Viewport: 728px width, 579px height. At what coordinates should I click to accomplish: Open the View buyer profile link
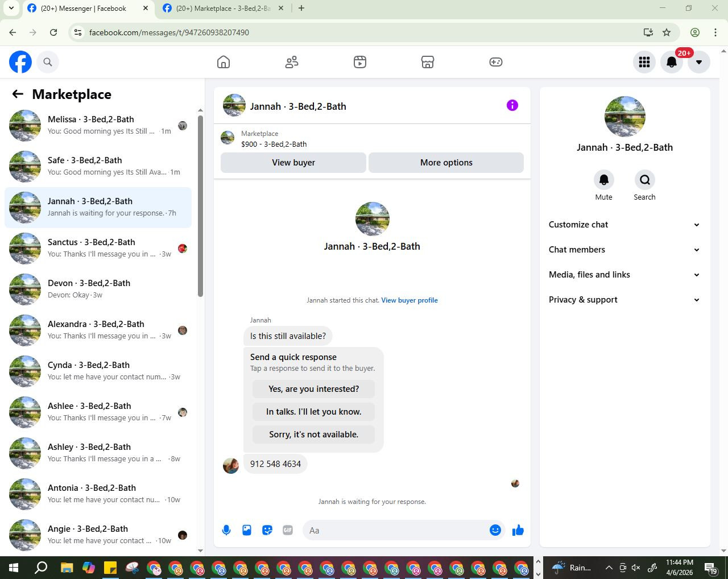pos(409,300)
